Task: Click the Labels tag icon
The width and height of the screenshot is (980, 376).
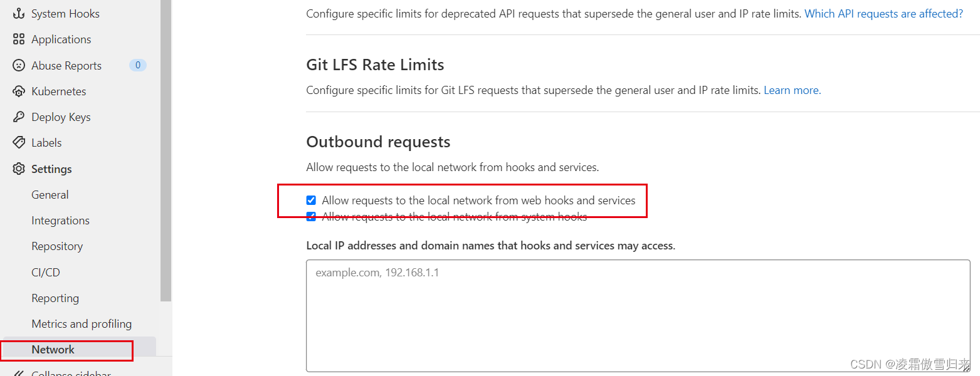Action: tap(19, 143)
